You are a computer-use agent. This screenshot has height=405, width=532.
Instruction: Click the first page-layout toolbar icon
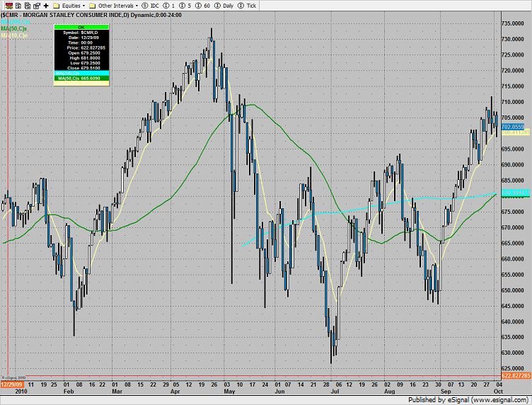[18, 6]
